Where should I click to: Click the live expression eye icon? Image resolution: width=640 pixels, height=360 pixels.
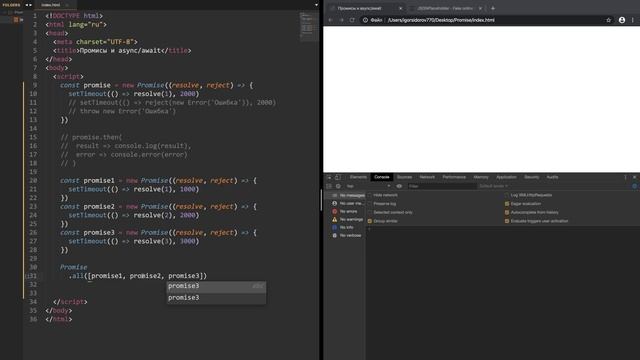point(399,186)
